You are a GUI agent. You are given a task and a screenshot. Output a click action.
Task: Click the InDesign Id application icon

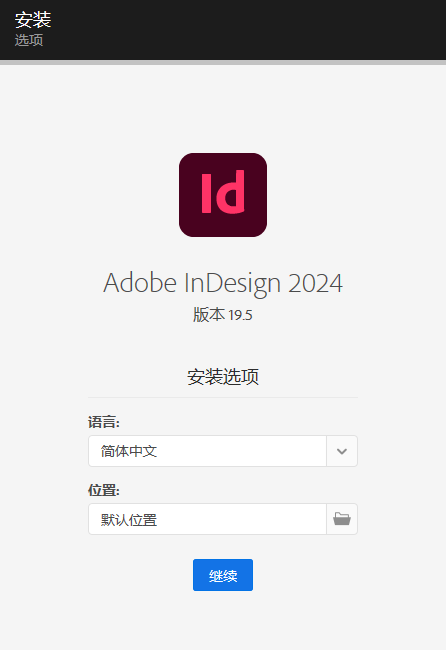(223, 195)
